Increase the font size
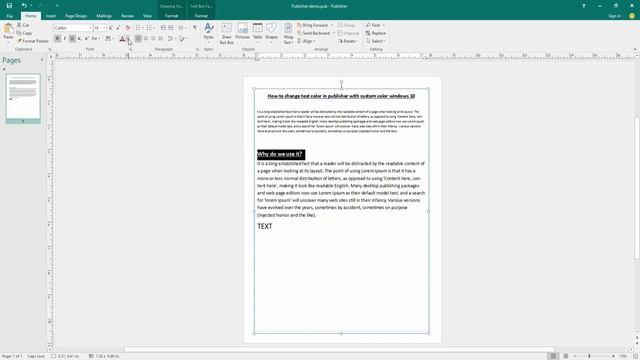 pyautogui.click(x=111, y=28)
